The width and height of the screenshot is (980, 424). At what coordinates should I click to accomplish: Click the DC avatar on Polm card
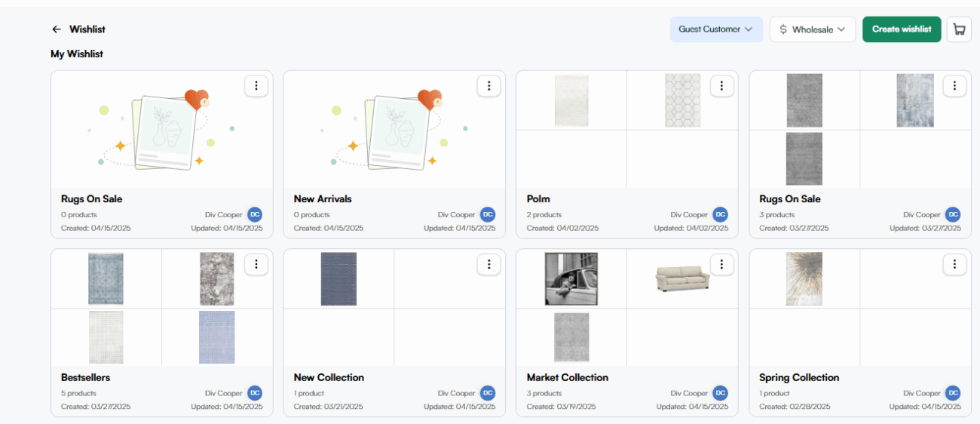[721, 215]
